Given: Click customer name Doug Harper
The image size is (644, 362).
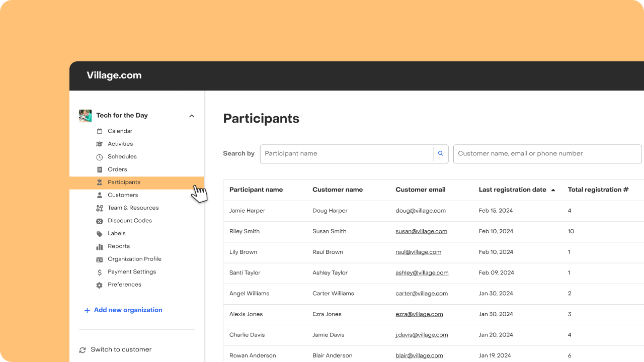Looking at the screenshot, I should (330, 211).
